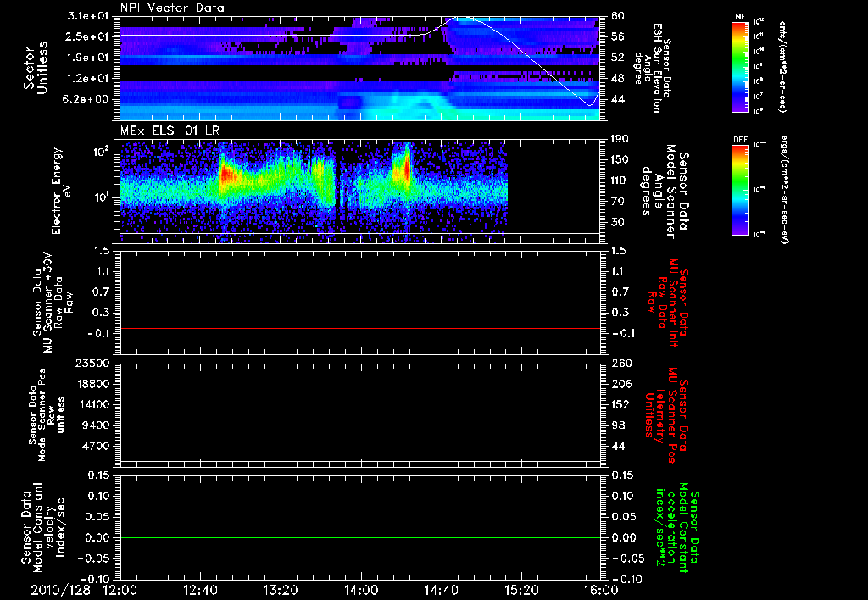Click the red line in the scanner position panel

[359, 431]
